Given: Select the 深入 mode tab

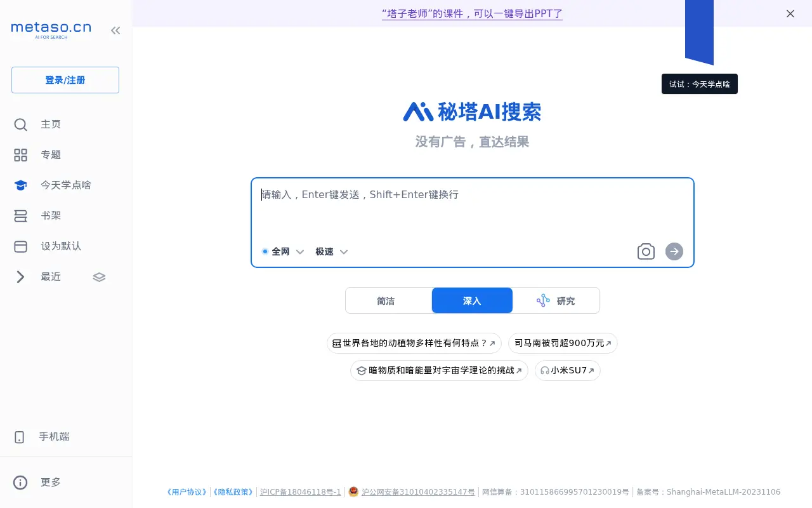Looking at the screenshot, I should pos(472,300).
